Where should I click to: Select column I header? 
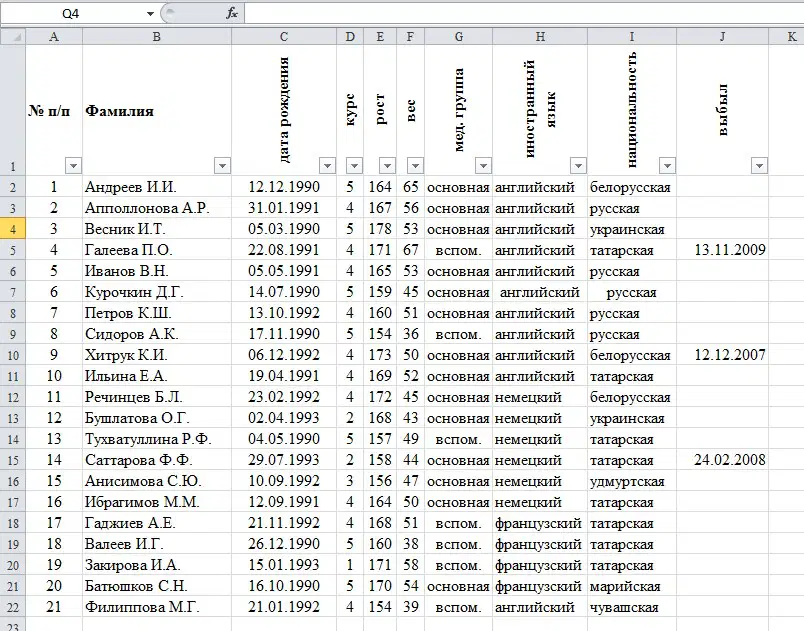point(632,37)
